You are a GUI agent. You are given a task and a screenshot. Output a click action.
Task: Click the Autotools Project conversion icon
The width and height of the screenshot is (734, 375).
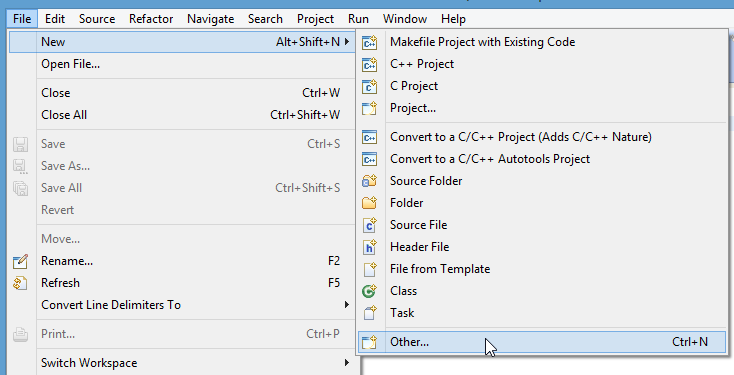click(x=369, y=159)
